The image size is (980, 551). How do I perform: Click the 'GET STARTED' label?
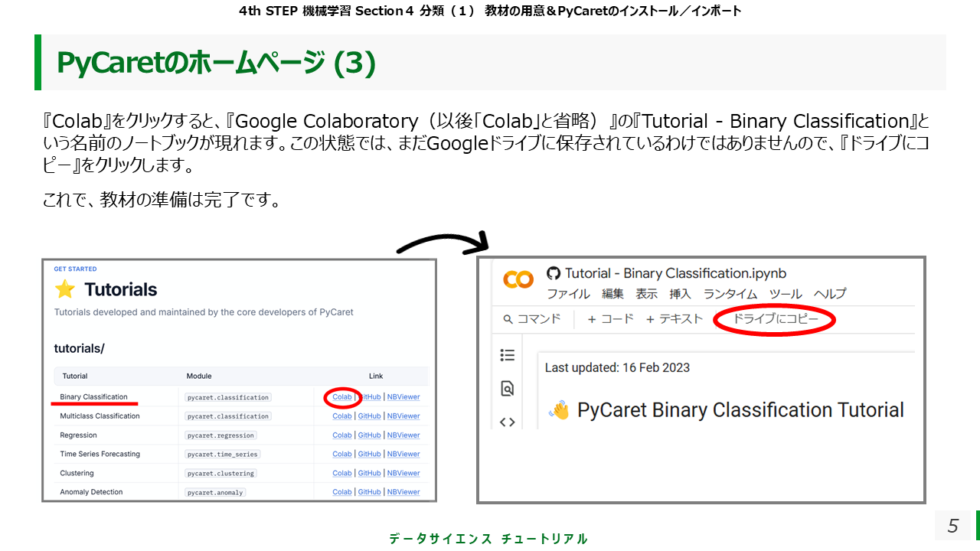[75, 269]
